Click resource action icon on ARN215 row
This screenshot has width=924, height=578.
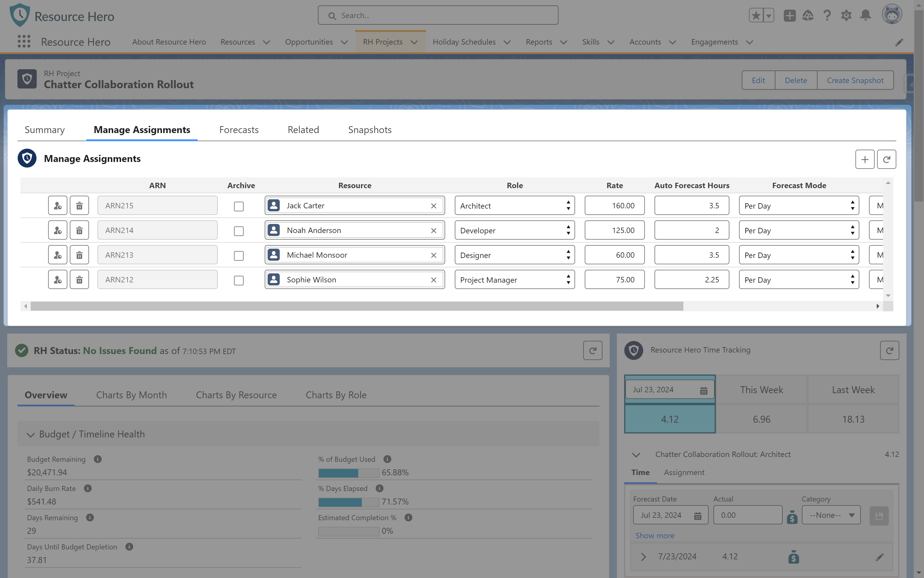[58, 206]
